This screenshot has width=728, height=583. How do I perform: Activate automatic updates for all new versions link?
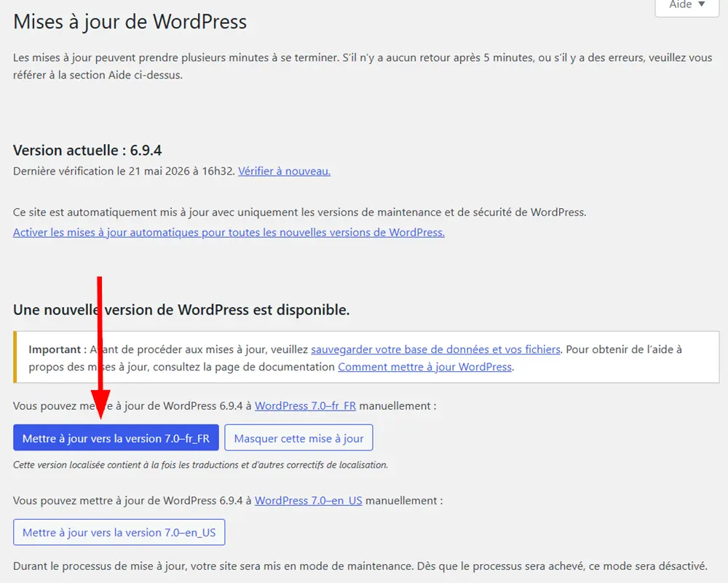[229, 233]
